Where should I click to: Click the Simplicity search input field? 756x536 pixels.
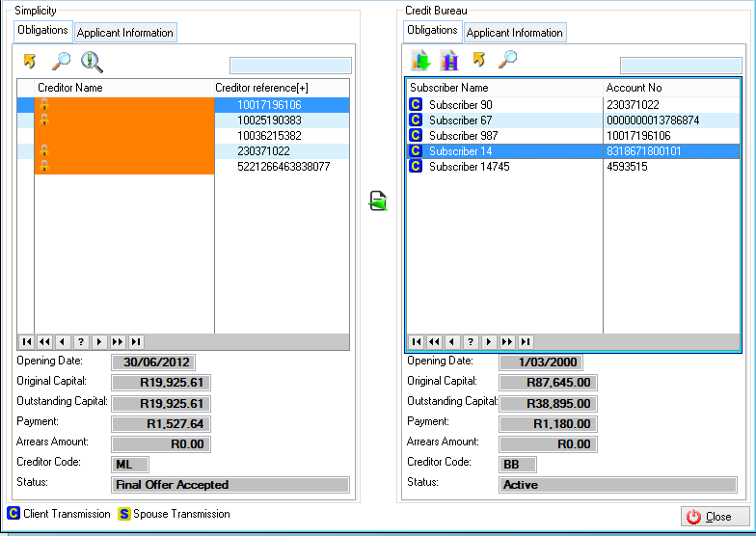(x=290, y=66)
